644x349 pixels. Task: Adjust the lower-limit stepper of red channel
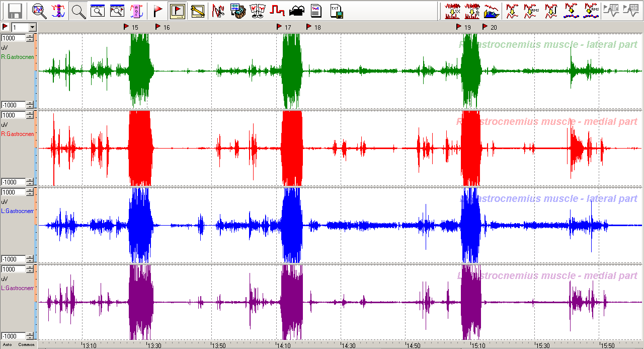pyautogui.click(x=30, y=182)
